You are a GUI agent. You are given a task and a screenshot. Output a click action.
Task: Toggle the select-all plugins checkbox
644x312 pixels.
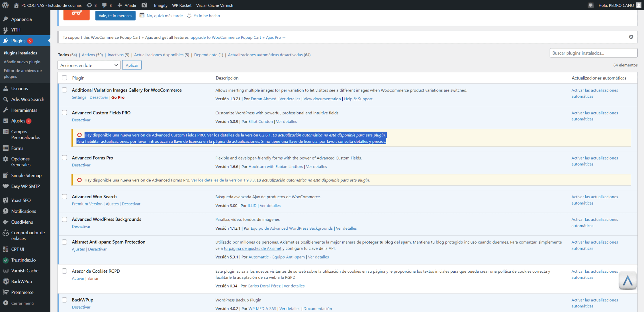pyautogui.click(x=64, y=78)
